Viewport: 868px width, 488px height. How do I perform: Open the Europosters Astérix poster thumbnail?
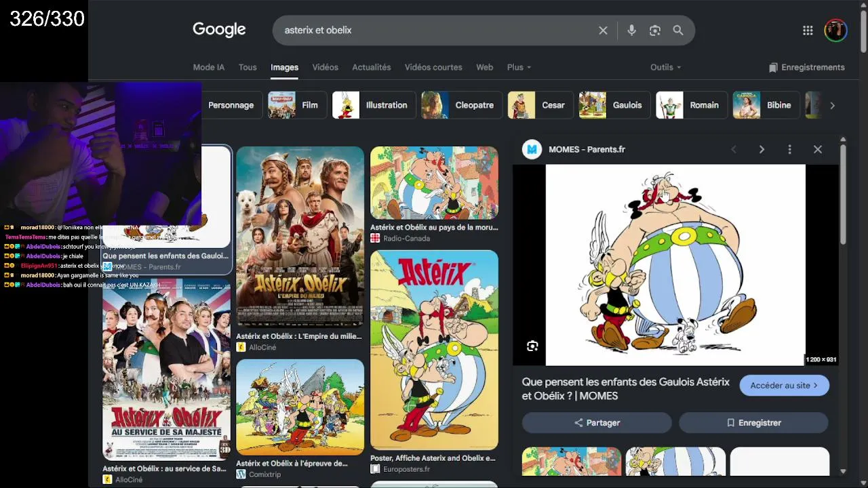pos(434,350)
